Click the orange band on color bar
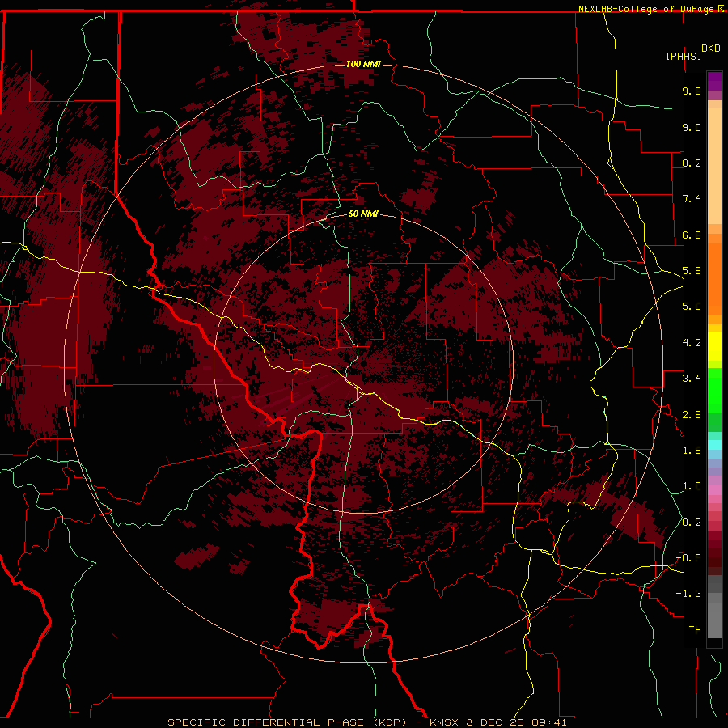The height and width of the screenshot is (728, 728). 714,274
